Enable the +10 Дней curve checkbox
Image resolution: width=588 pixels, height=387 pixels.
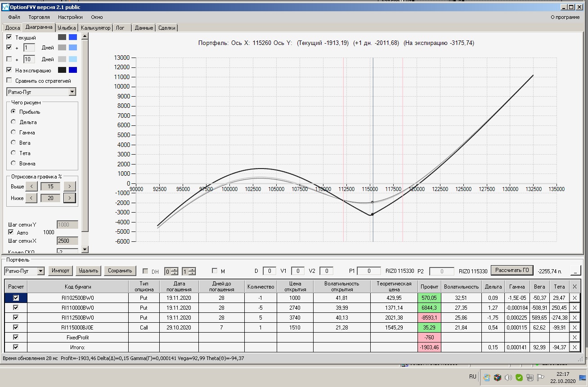(9, 59)
